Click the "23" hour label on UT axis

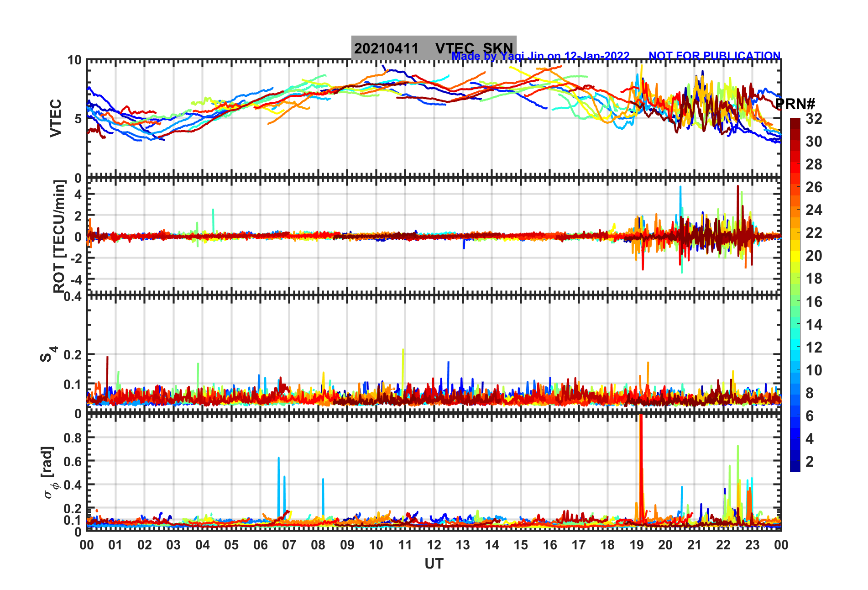[752, 545]
